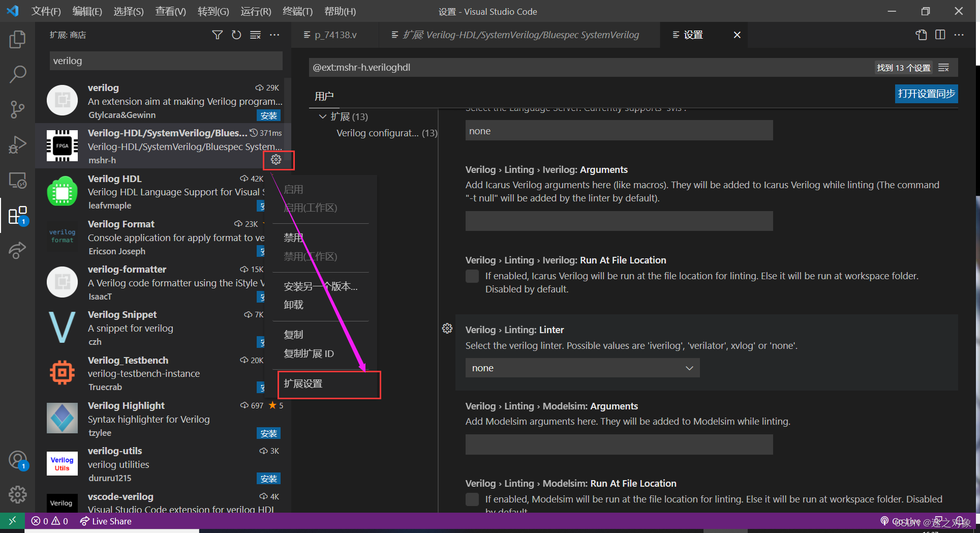The height and width of the screenshot is (533, 980).
Task: Click the 打开设置同步 button
Action: (926, 94)
